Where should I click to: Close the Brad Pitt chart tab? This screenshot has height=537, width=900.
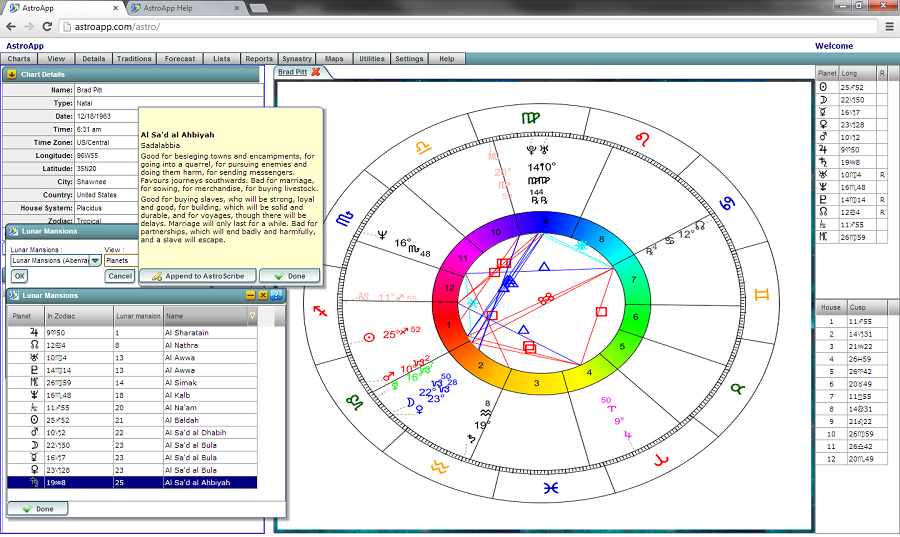point(316,72)
